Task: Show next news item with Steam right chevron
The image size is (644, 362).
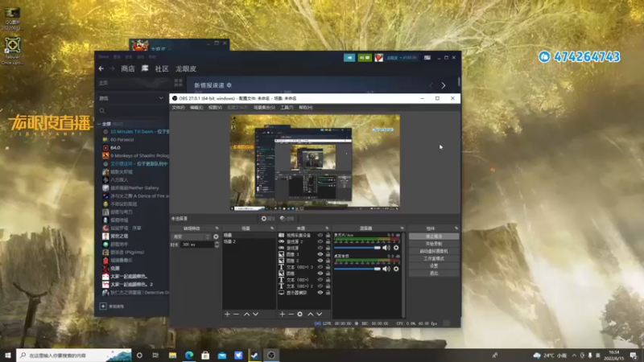Action: (x=444, y=85)
